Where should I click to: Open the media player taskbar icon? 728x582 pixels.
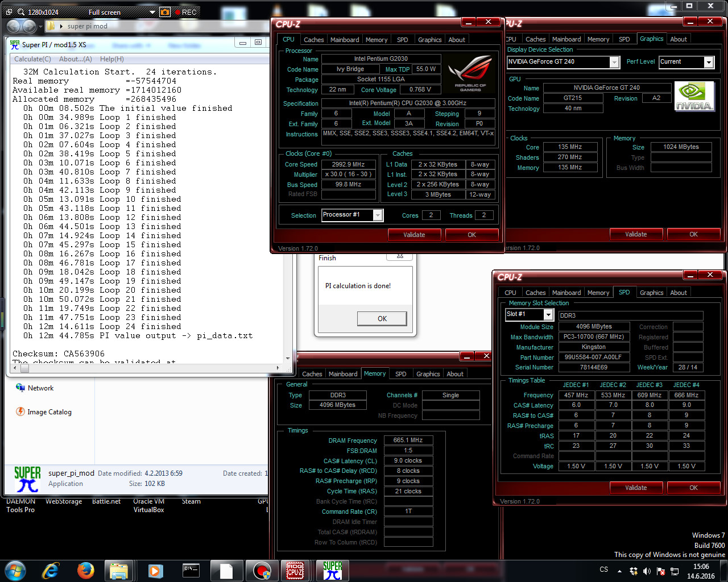155,571
